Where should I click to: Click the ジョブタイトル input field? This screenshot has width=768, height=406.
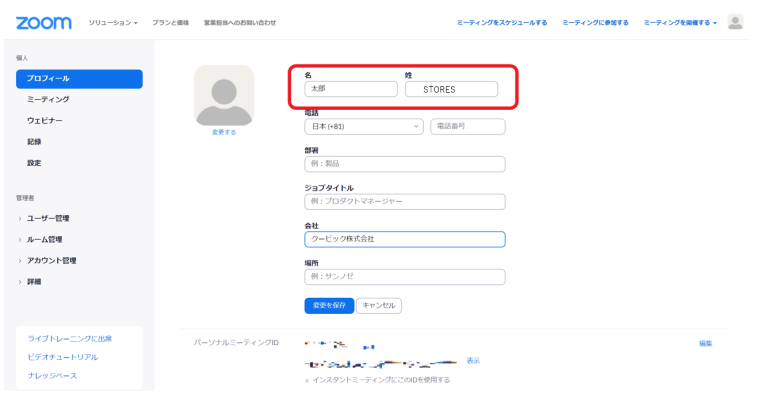point(405,202)
